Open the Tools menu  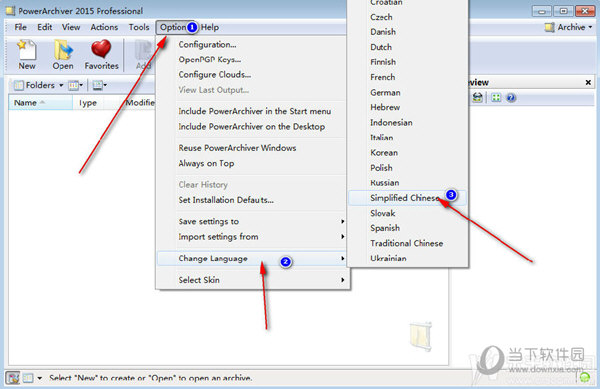[139, 27]
